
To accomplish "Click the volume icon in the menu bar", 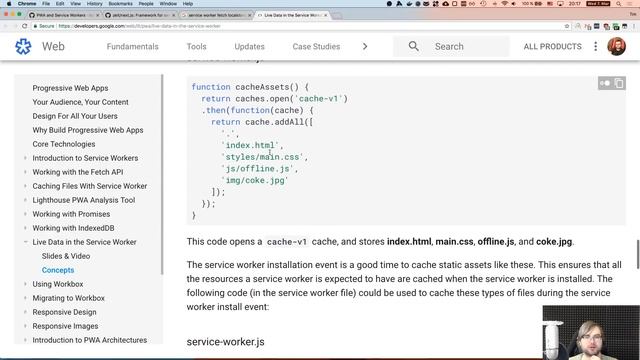I will (513, 4).
